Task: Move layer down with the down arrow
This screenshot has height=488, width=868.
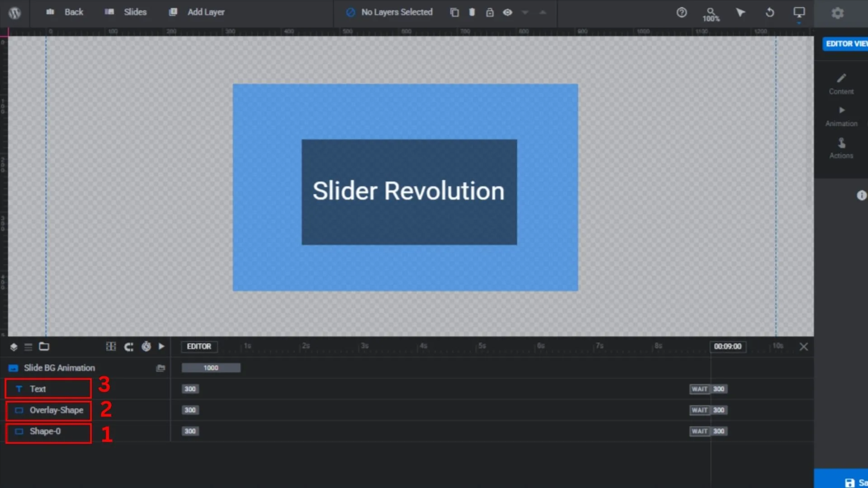Action: coord(525,13)
